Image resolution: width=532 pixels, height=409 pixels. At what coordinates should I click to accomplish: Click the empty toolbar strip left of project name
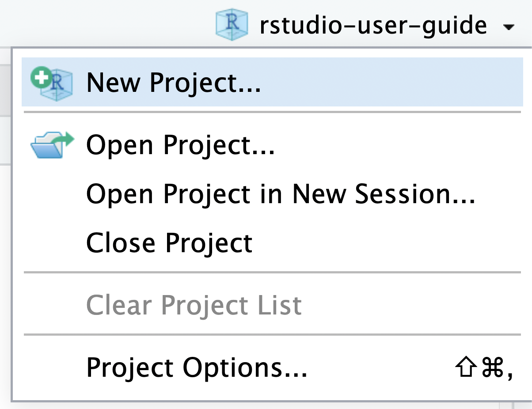106,22
